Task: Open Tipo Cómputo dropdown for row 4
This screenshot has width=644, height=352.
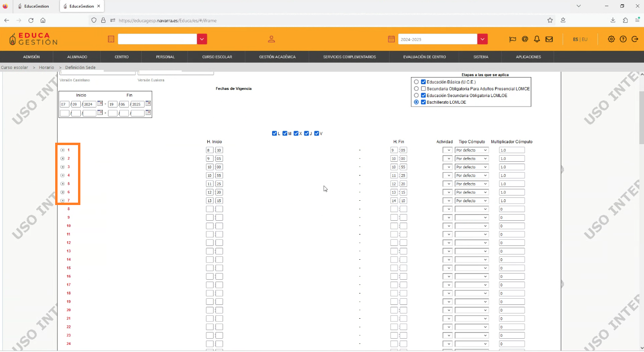Action: 472,175
